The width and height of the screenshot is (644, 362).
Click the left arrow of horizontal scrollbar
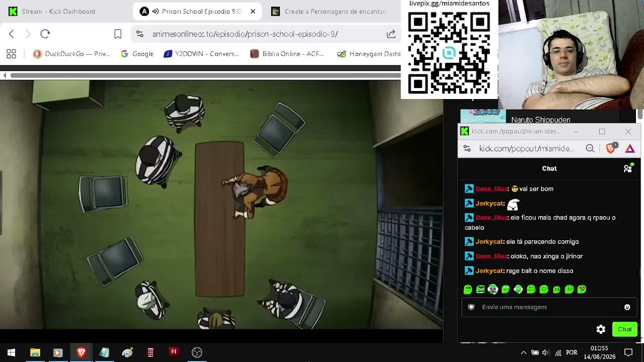click(x=5, y=75)
